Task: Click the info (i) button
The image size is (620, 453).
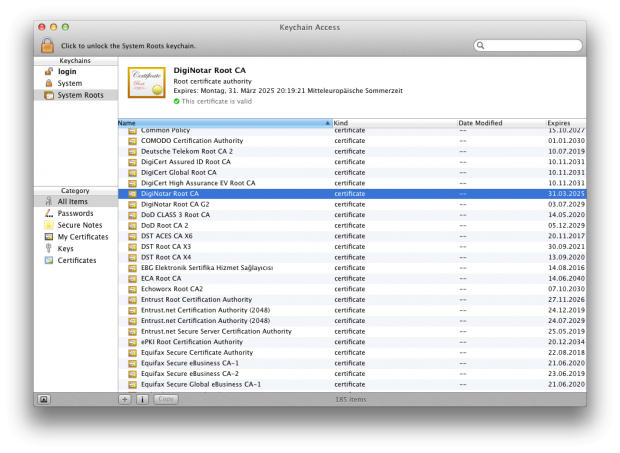Action: 142,399
